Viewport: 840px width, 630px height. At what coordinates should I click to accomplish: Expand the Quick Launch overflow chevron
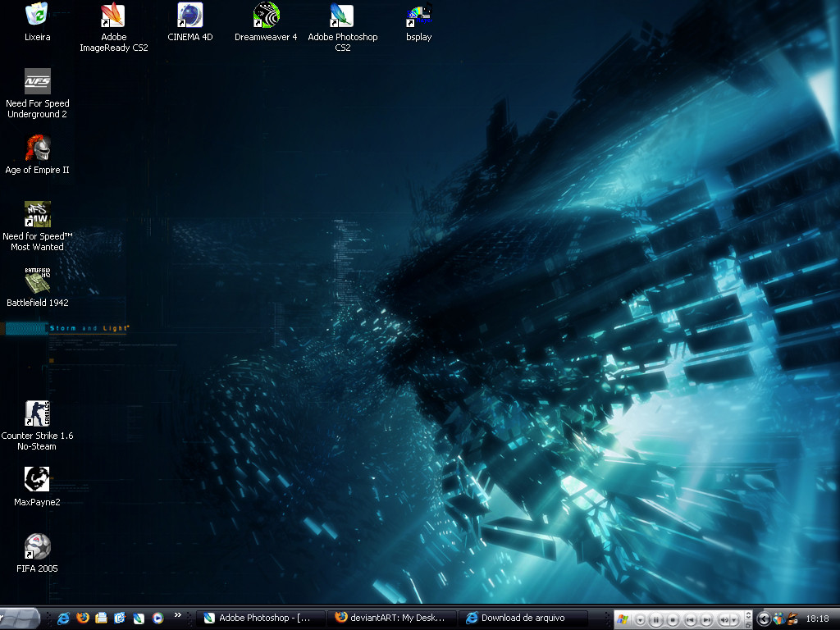(x=178, y=615)
